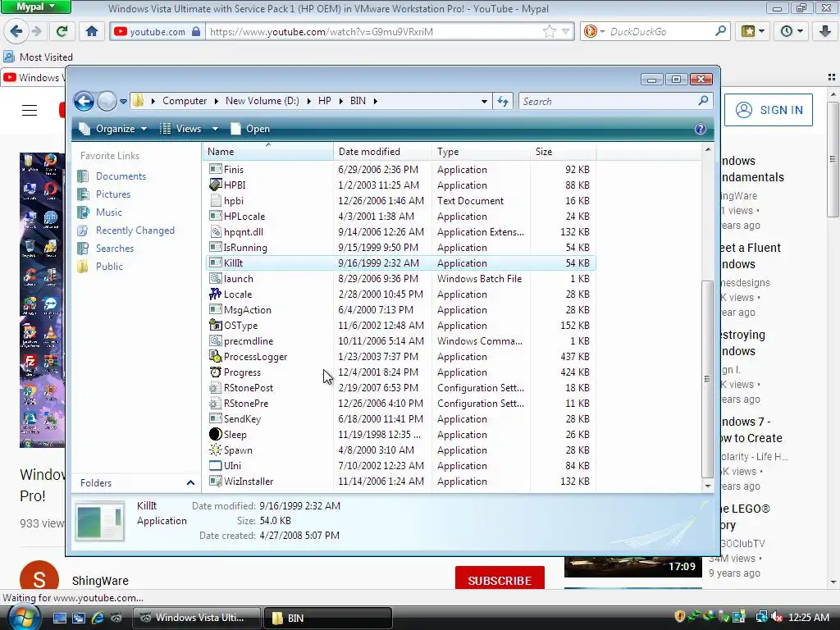
Task: Select the RStonePost configuration file
Action: coord(248,388)
